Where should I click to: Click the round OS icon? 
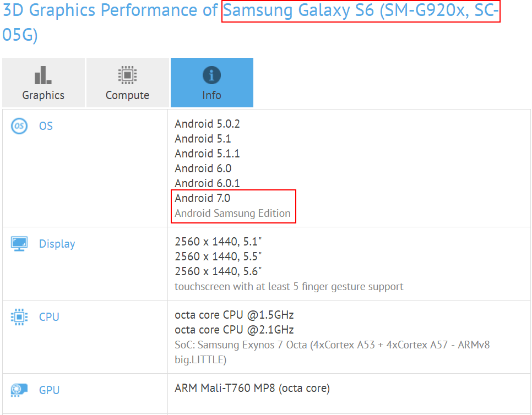(19, 126)
